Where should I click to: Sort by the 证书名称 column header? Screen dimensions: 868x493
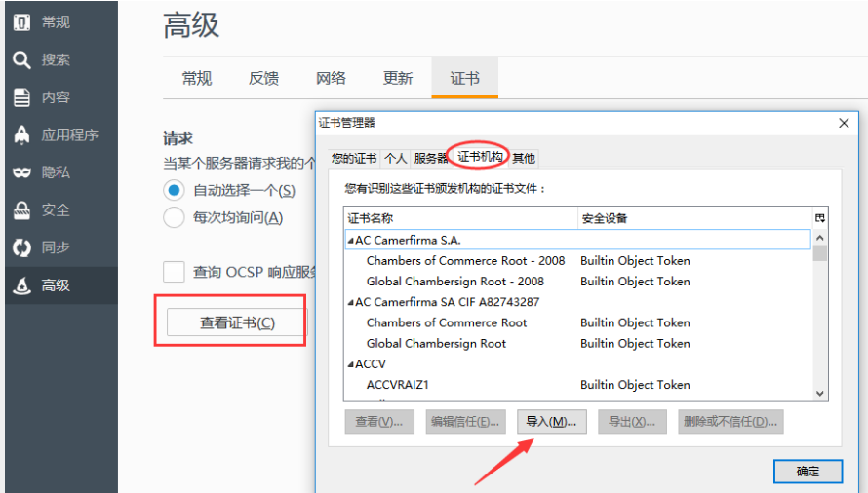pos(461,218)
